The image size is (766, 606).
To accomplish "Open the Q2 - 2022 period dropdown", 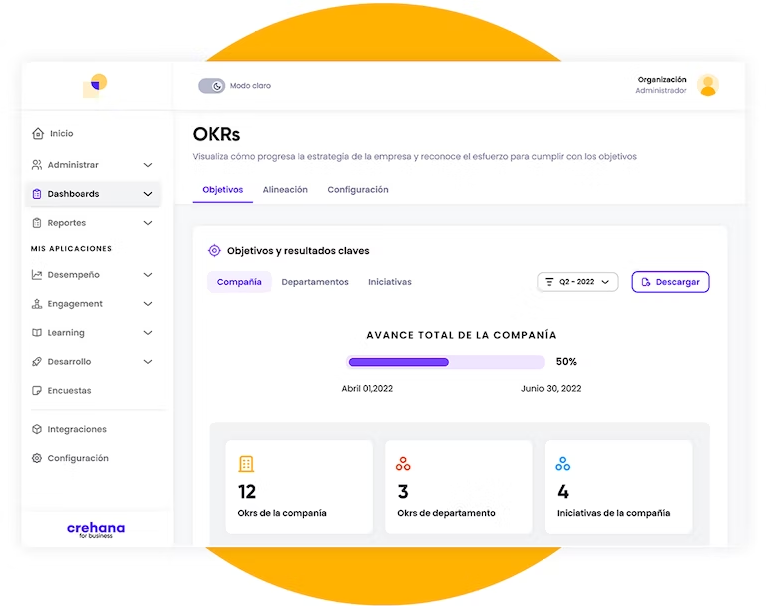I will [577, 282].
